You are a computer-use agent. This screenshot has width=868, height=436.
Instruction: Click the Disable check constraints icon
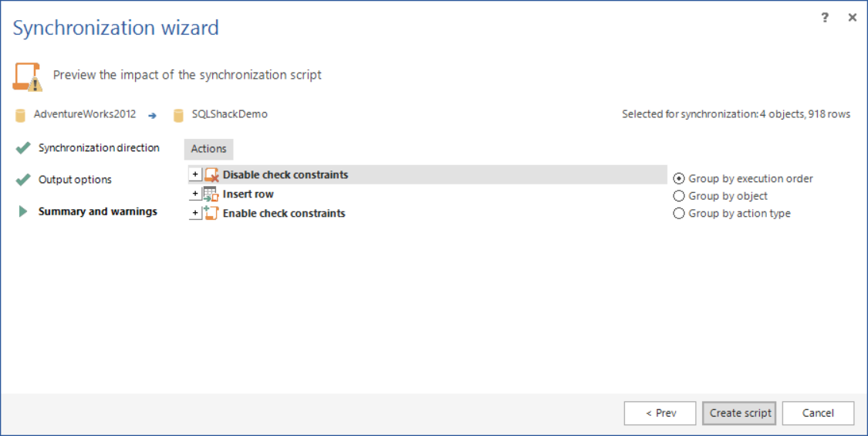(x=212, y=175)
